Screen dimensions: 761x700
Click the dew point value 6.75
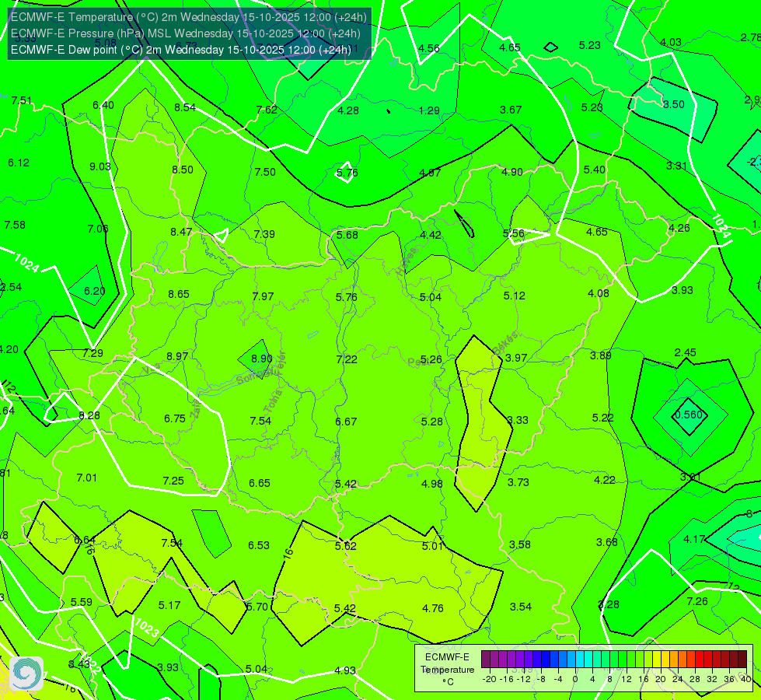175,418
